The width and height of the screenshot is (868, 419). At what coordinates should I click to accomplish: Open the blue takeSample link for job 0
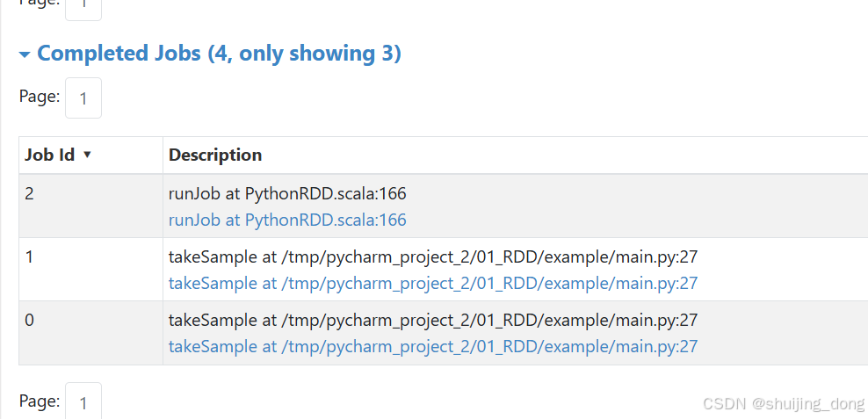(x=433, y=346)
